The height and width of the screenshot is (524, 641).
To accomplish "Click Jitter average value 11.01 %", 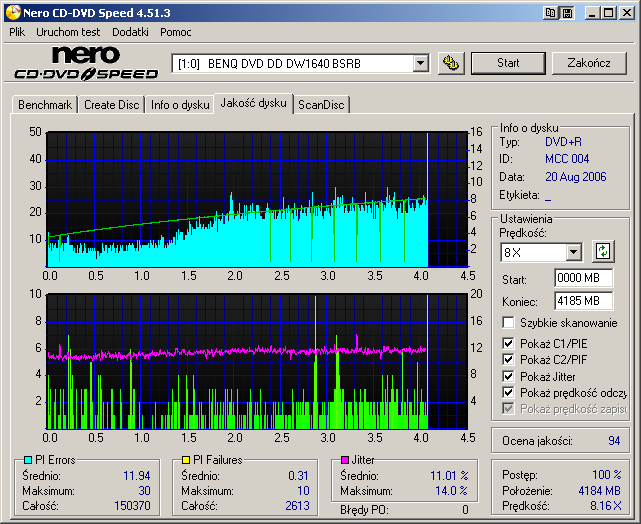I will pyautogui.click(x=449, y=476).
